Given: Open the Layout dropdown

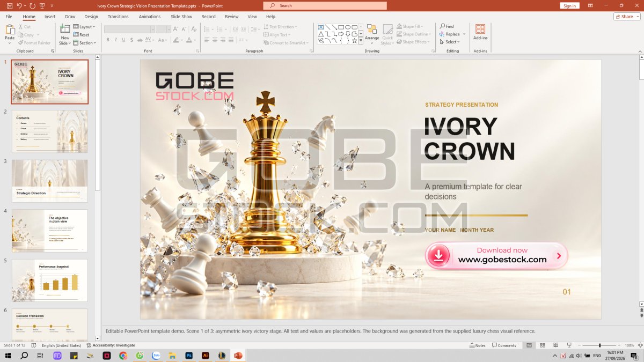Looking at the screenshot, I should point(83,27).
